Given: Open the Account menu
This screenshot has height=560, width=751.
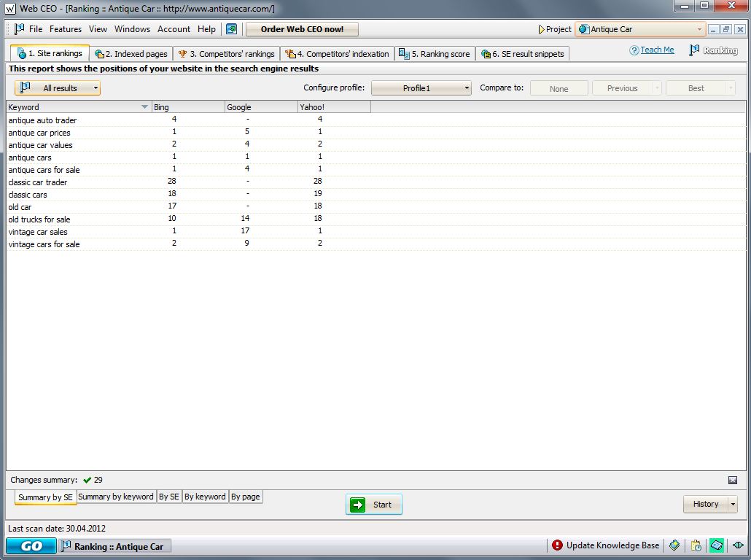Looking at the screenshot, I should pyautogui.click(x=174, y=29).
